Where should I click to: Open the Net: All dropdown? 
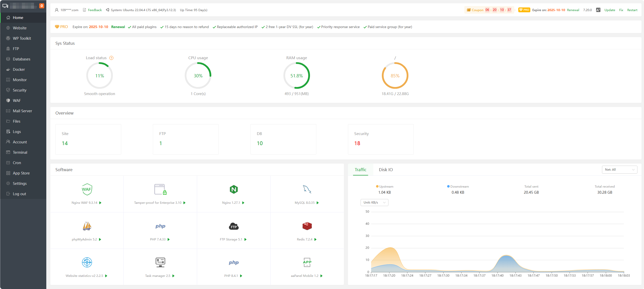[x=619, y=170]
